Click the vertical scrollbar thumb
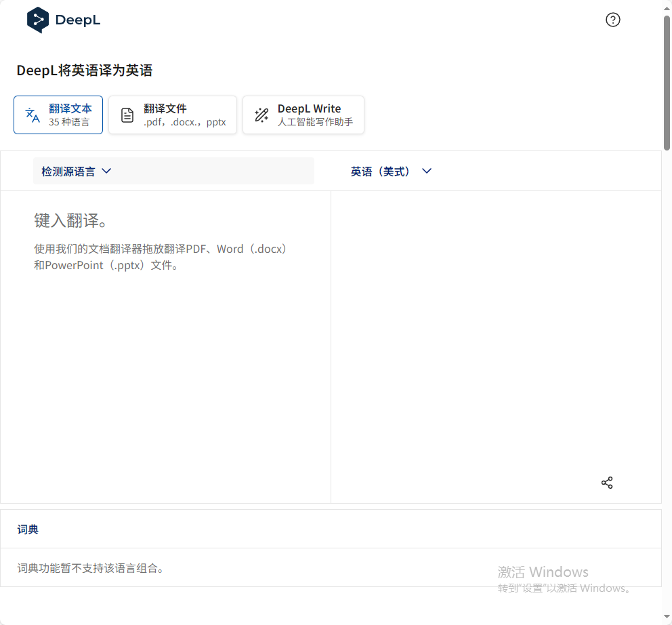This screenshot has height=625, width=672. 667,83
